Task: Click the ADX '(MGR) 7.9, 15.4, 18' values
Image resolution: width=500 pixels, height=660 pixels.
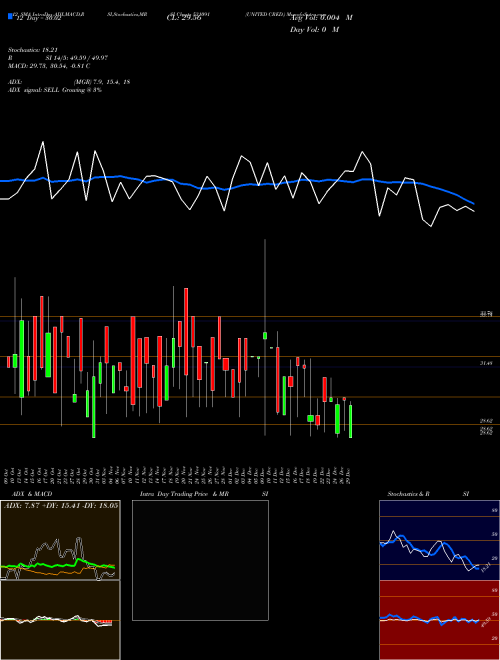Action: pyautogui.click(x=101, y=82)
